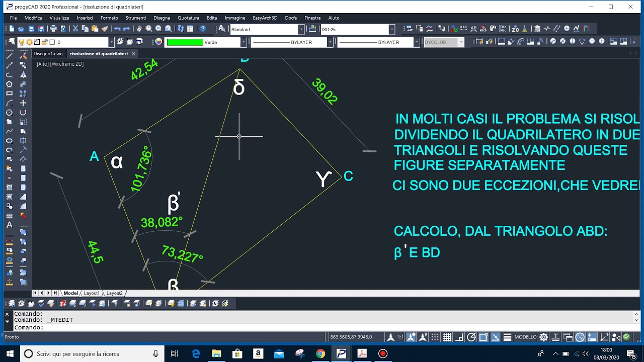
Task: Toggle Object Snap tracking in the status bar
Action: 496,337
